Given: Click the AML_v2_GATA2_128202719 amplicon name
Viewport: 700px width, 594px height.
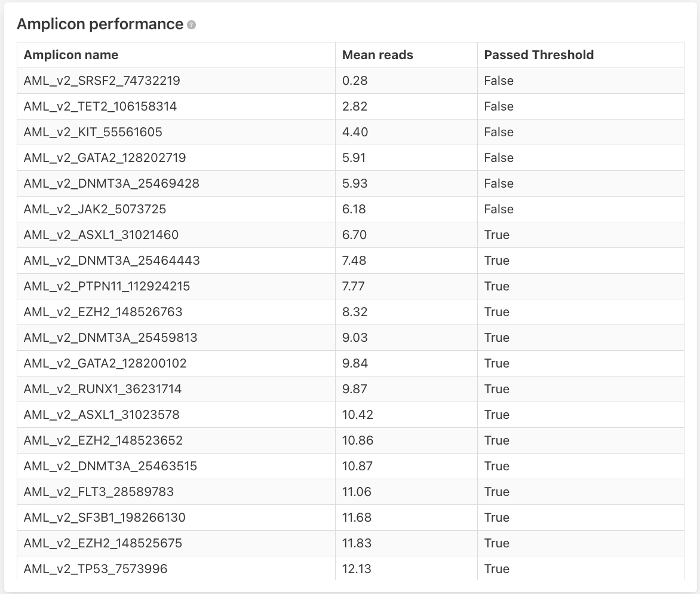Looking at the screenshot, I should point(105,158).
